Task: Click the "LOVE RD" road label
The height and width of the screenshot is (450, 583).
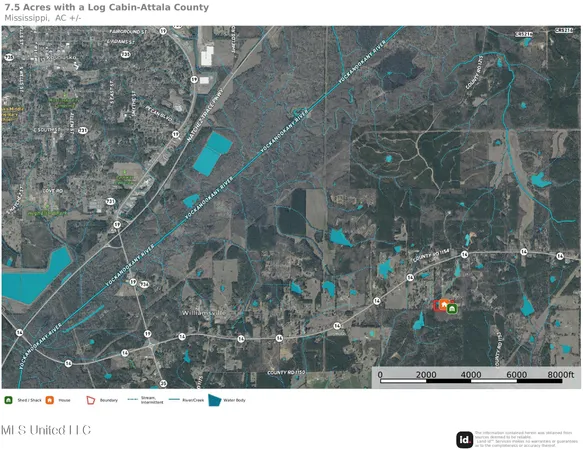Action: point(53,190)
